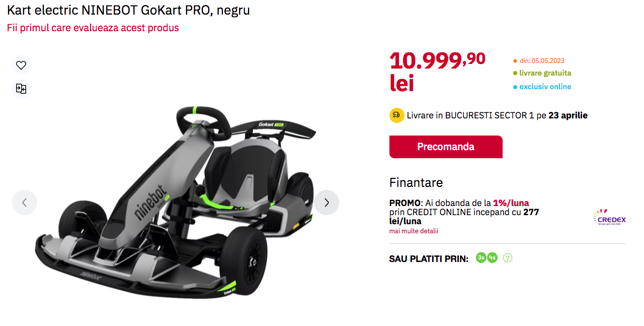Click the 'exclusiv online' label
Screen dimensions: 644x326
coord(545,87)
